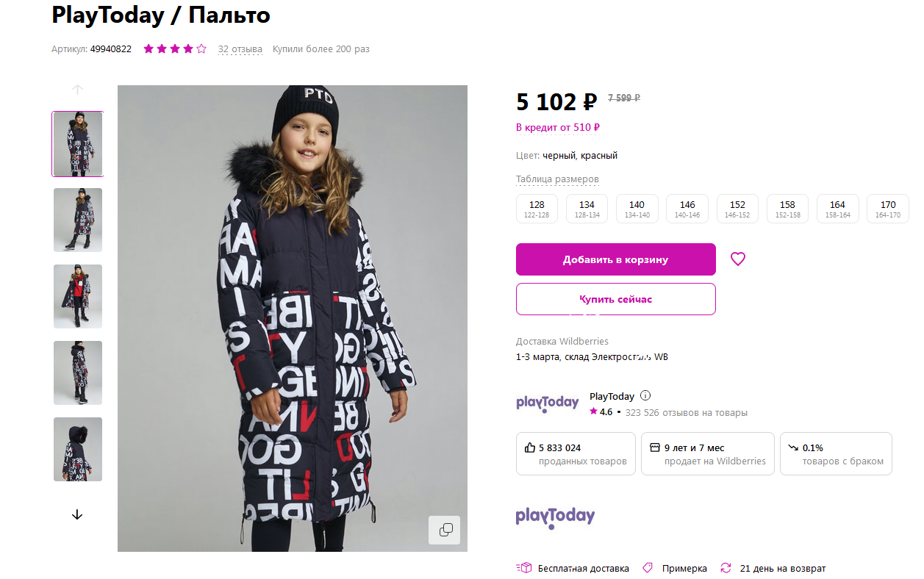924x579 pixels.
Task: Open the Таблица размеров size chart
Action: tap(557, 179)
